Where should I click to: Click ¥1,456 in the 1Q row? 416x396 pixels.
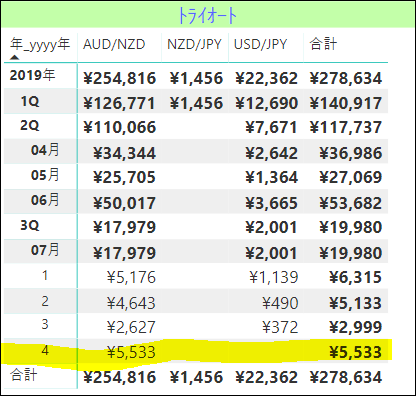pyautogui.click(x=196, y=103)
